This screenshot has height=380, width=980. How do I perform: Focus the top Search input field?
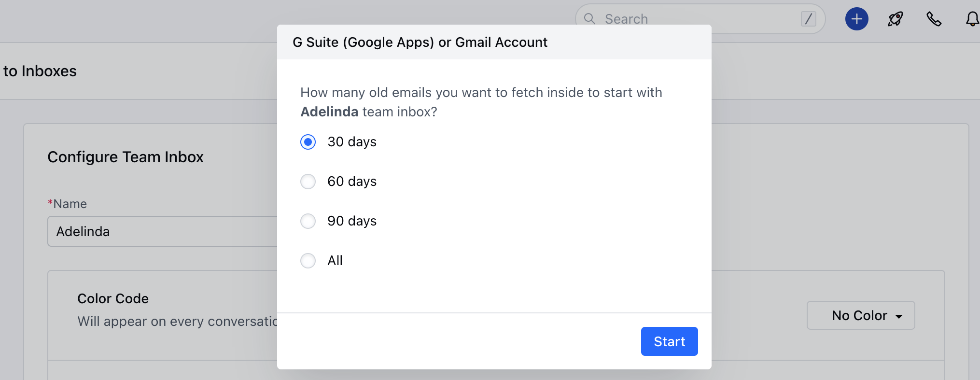coord(695,19)
